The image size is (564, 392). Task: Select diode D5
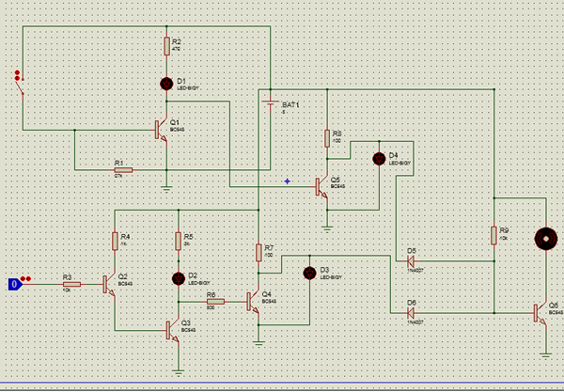click(411, 261)
